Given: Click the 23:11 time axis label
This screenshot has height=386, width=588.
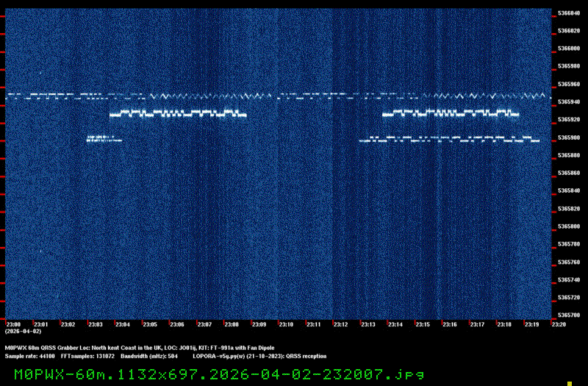Looking at the screenshot, I should (314, 324).
